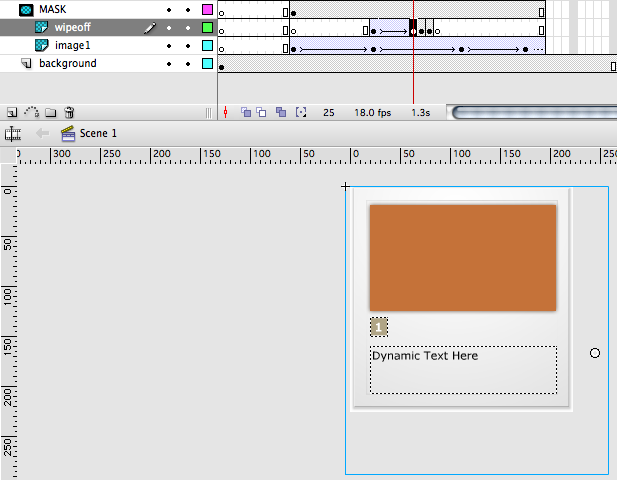The height and width of the screenshot is (480, 617).
Task: Click wipeoff keyframe at the playhead
Action: (x=413, y=31)
